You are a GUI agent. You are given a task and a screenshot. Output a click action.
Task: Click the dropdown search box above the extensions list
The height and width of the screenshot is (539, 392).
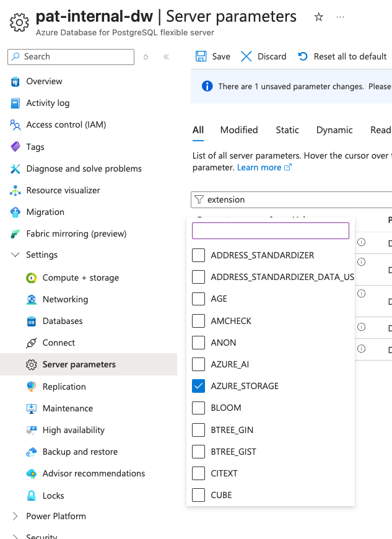(x=271, y=230)
